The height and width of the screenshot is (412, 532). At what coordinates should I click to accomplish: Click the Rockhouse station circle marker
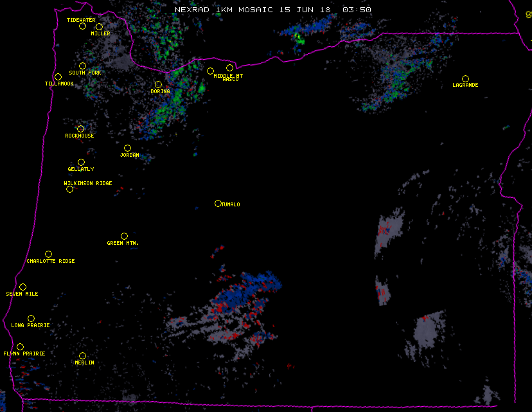(80, 129)
